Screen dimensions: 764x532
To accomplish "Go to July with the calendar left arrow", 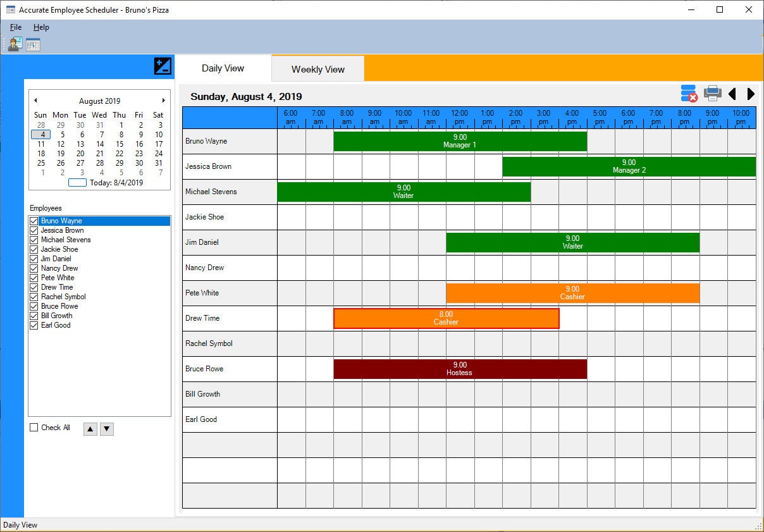I will (35, 101).
